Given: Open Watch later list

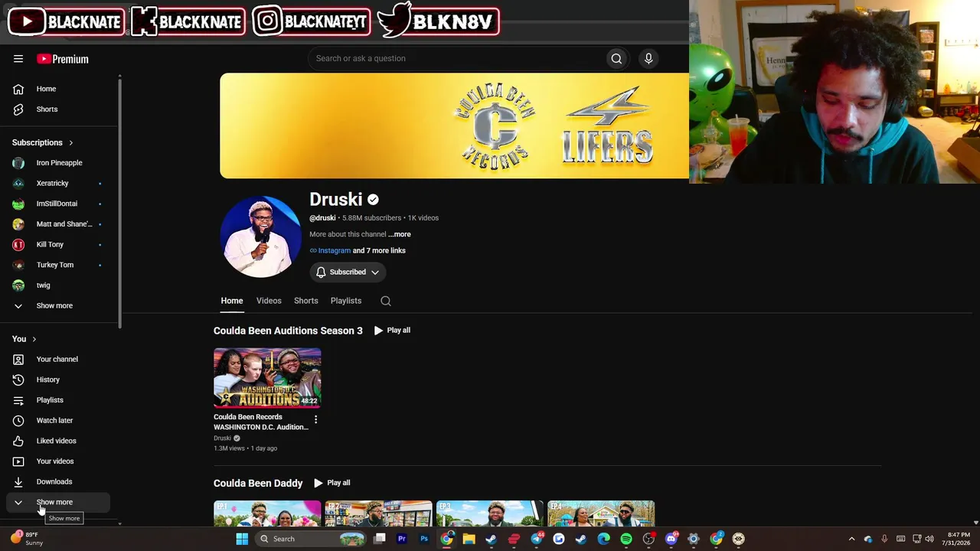Looking at the screenshot, I should 60,420.
